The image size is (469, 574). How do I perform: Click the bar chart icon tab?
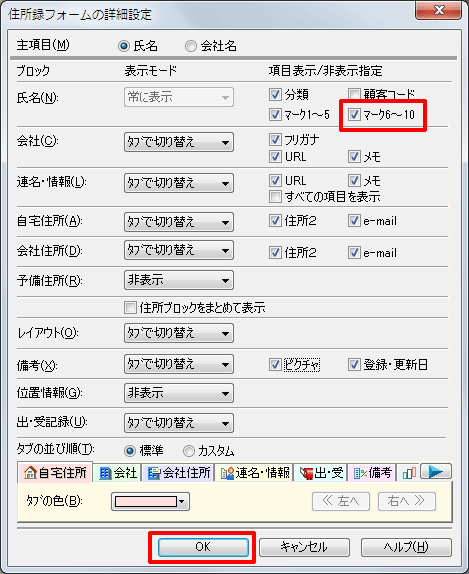pos(409,473)
